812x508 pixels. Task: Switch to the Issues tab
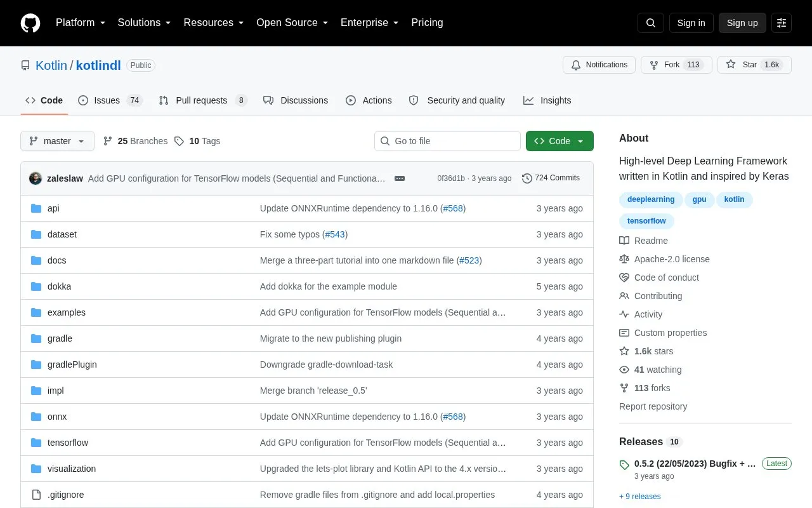[x=110, y=100]
